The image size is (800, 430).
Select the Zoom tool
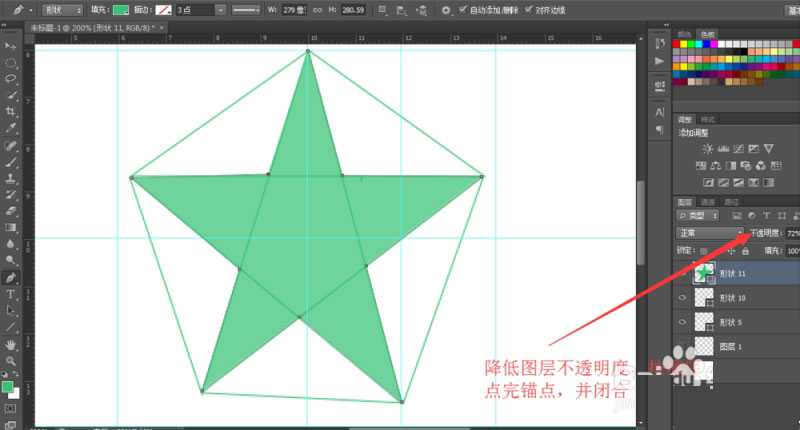[10, 360]
